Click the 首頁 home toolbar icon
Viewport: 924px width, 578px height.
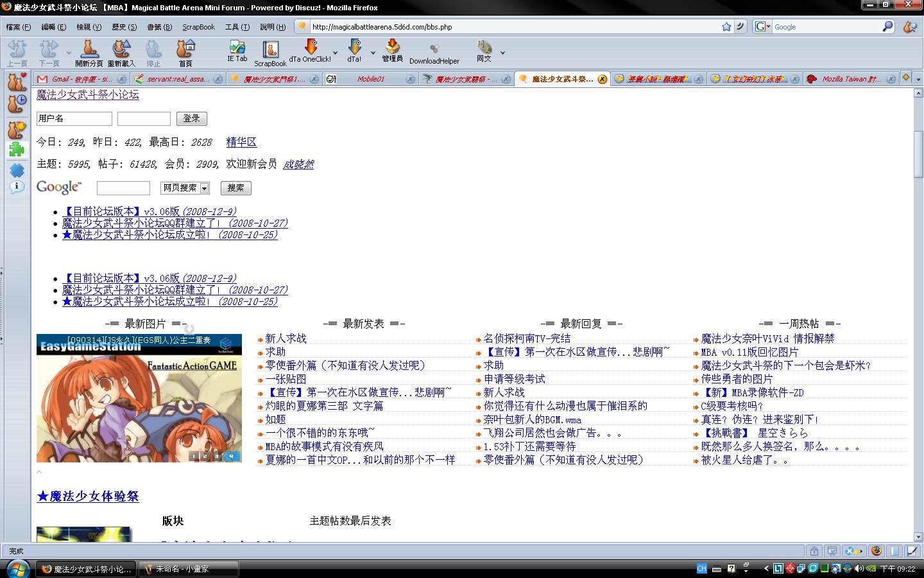[185, 51]
